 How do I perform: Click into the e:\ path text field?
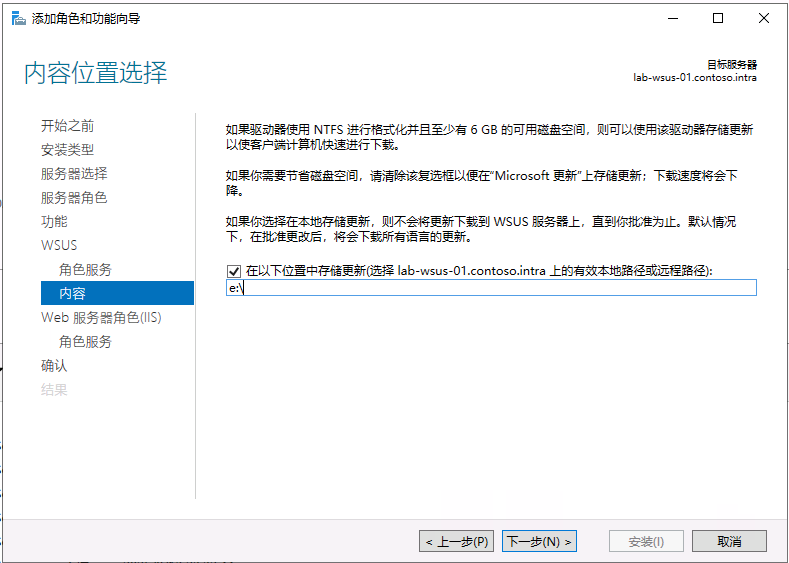click(491, 288)
